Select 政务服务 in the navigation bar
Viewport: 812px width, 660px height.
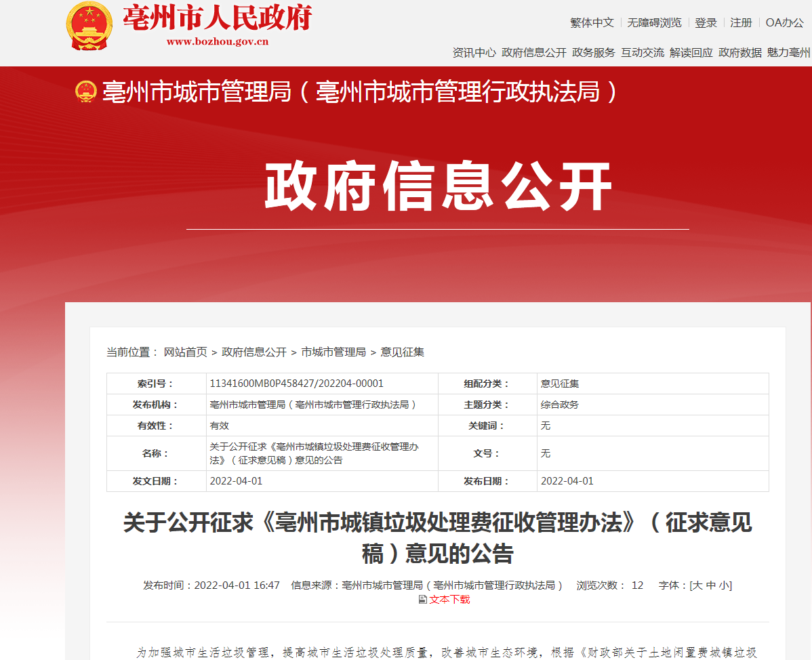point(593,52)
